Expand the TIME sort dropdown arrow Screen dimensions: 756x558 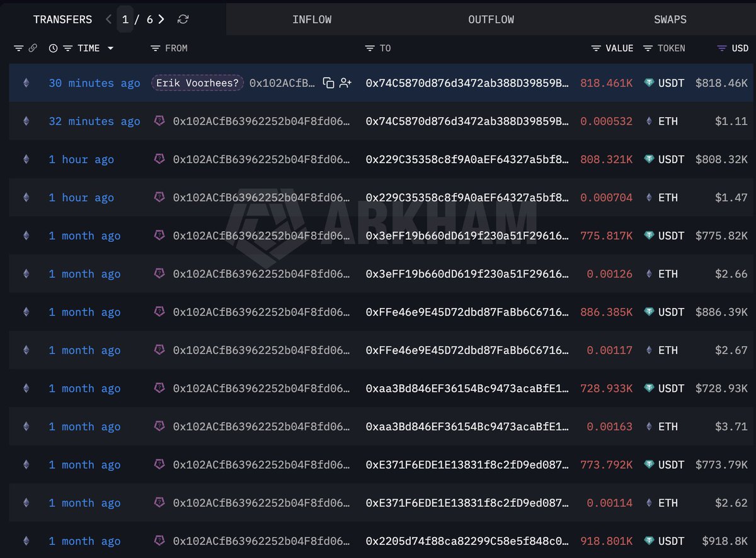[111, 48]
